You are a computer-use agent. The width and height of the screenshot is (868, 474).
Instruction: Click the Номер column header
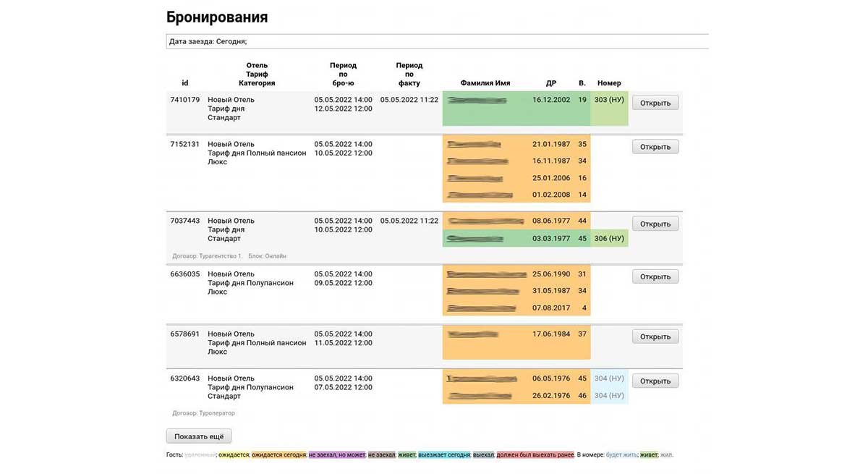pyautogui.click(x=609, y=83)
